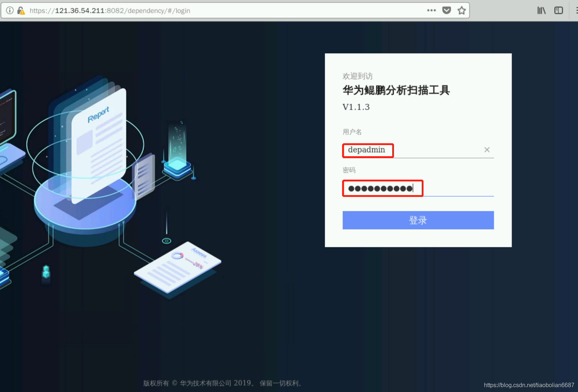Open the insecure connection padlock warning
Image resolution: width=578 pixels, height=392 pixels.
click(21, 10)
